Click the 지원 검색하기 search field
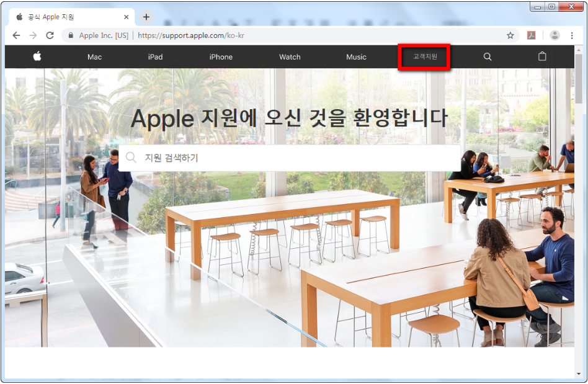This screenshot has height=384, width=588. click(x=290, y=158)
